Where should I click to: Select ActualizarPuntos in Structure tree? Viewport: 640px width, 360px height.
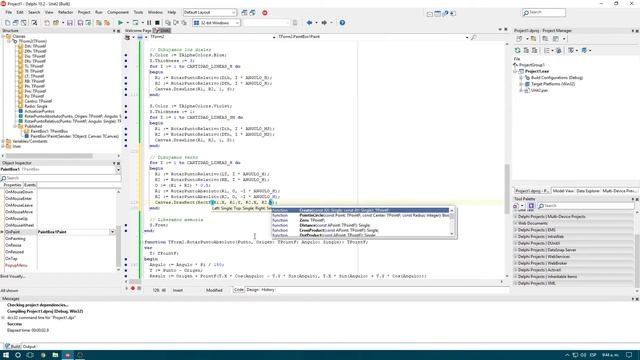pos(39,111)
